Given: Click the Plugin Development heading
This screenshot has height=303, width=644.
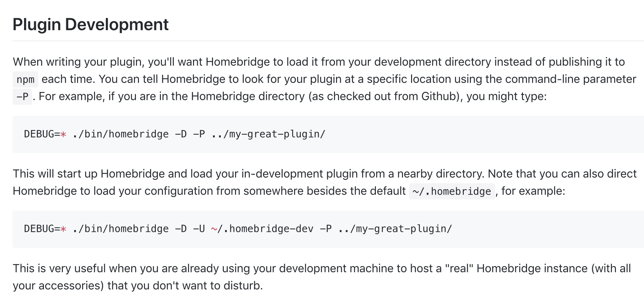Looking at the screenshot, I should [90, 25].
